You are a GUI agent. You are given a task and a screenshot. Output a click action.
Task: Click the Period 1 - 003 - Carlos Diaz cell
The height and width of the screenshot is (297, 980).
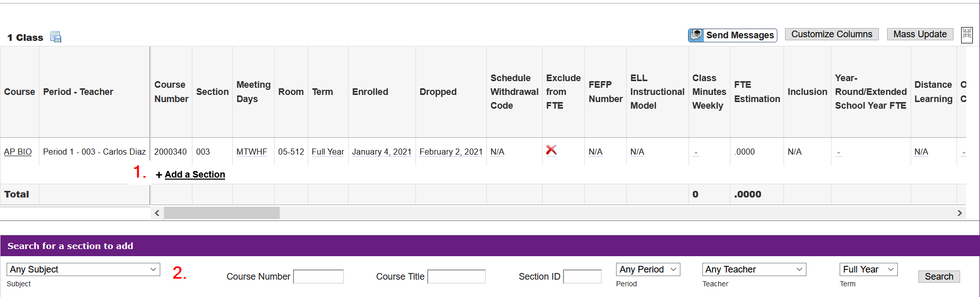(94, 152)
